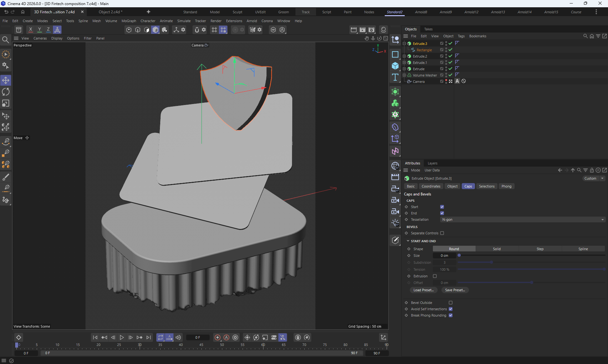The height and width of the screenshot is (364, 608).
Task: Switch to the Phong attribute tab
Action: (x=506, y=186)
